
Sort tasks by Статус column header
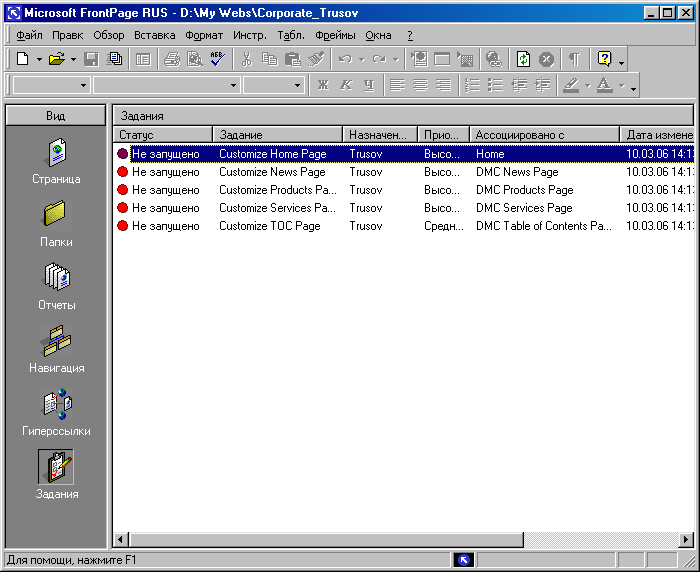pyautogui.click(x=162, y=134)
